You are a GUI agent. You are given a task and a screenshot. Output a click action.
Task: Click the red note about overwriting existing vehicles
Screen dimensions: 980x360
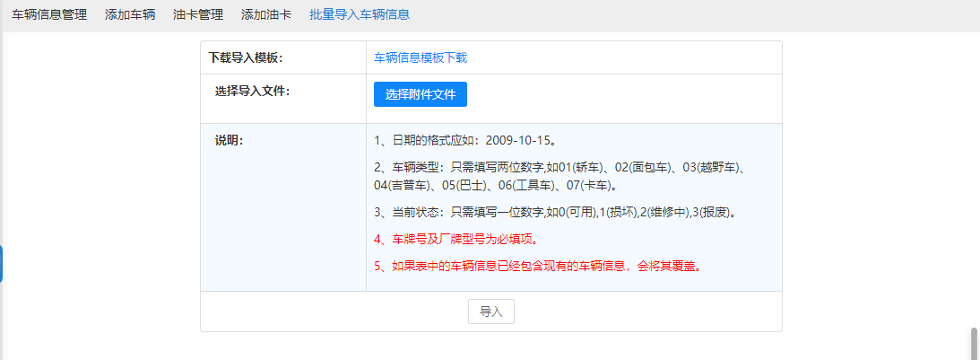536,267
